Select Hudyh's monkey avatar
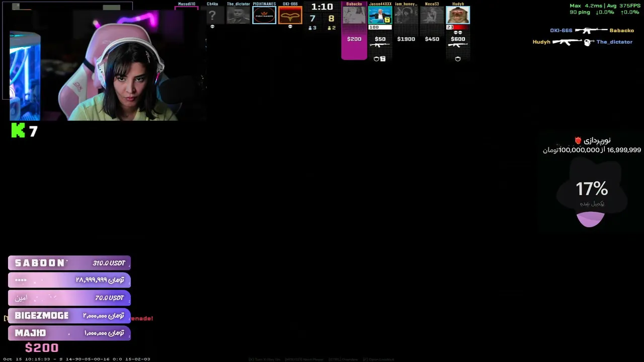This screenshot has height=362, width=644. click(458, 15)
